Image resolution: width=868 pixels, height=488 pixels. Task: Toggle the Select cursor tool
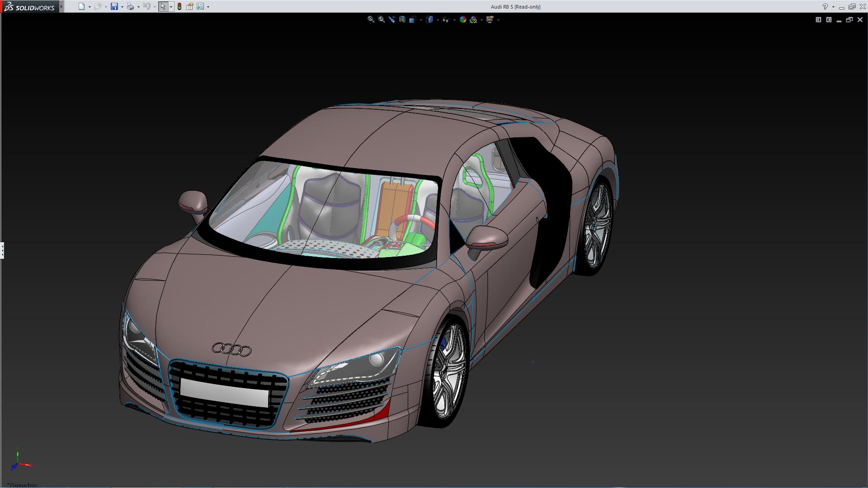tap(163, 6)
